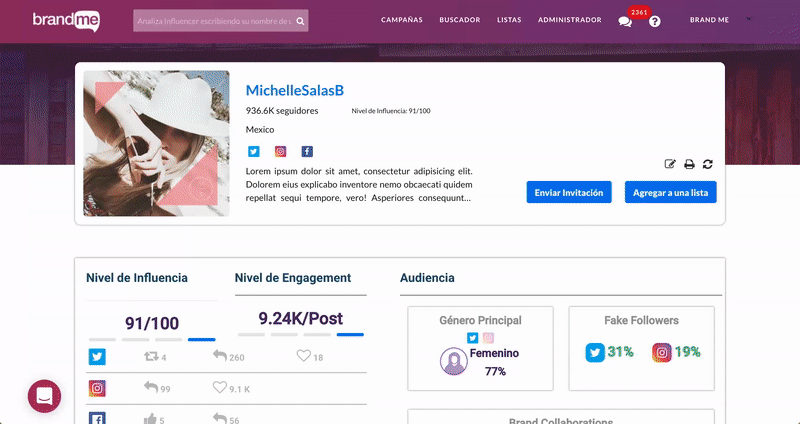
Task: Open the Administrador menu
Action: pos(569,20)
